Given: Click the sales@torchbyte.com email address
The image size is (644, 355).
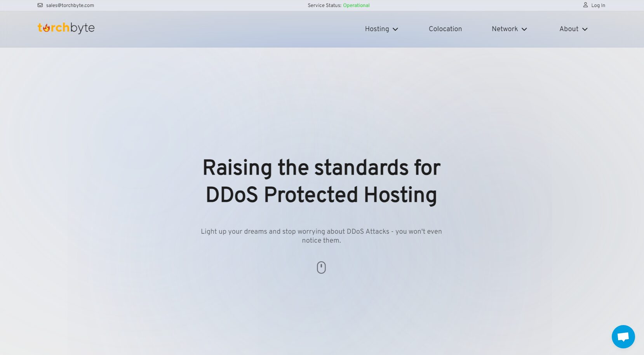Looking at the screenshot, I should 70,5.
